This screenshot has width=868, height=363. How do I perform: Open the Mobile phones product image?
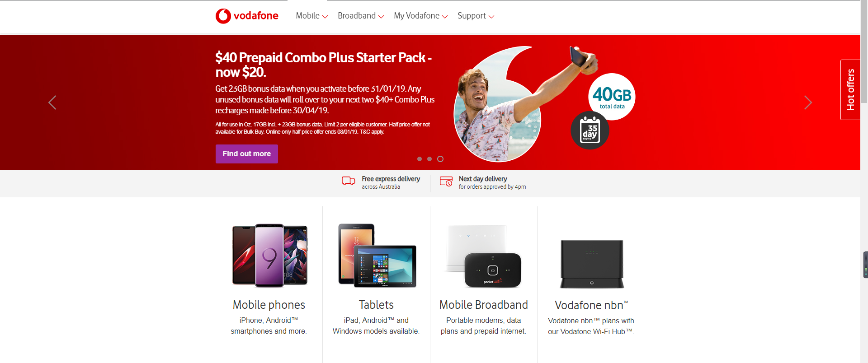pos(269,256)
